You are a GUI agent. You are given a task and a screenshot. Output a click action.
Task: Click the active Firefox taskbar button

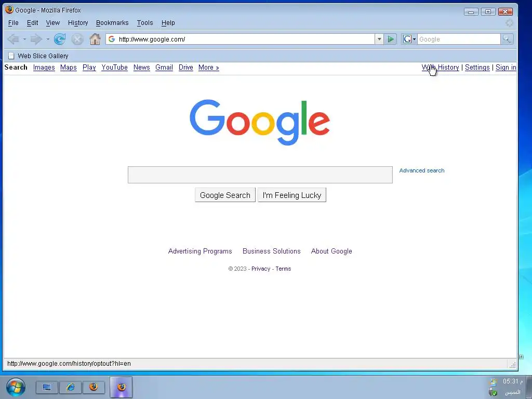(x=121, y=387)
